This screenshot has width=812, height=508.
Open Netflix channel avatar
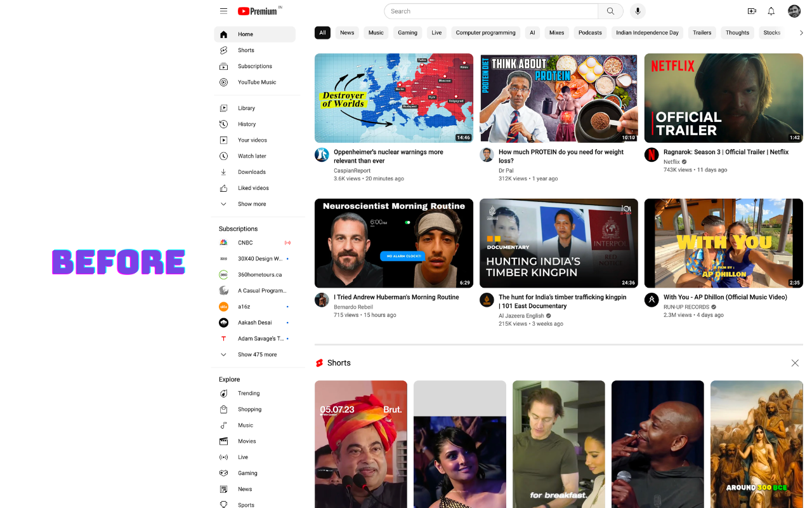click(x=652, y=154)
